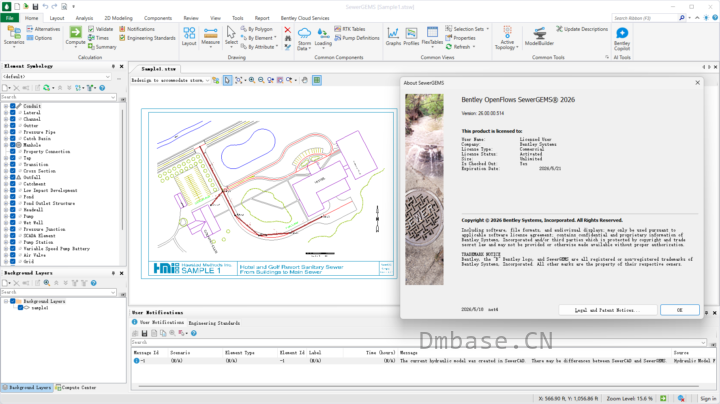This screenshot has width=720, height=404.
Task: Open the Active Topology dropdown
Action: click(507, 38)
